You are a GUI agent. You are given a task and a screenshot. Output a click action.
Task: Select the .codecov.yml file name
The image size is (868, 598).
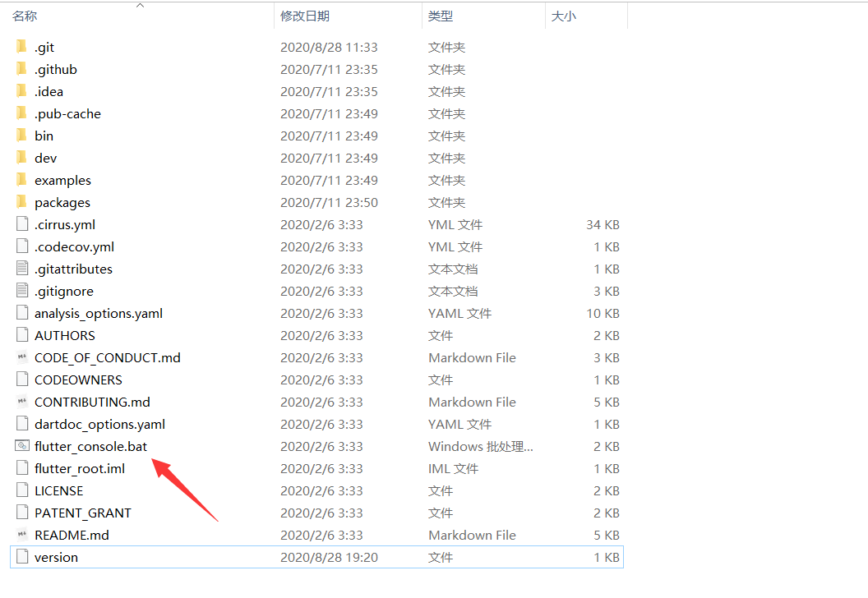(74, 246)
